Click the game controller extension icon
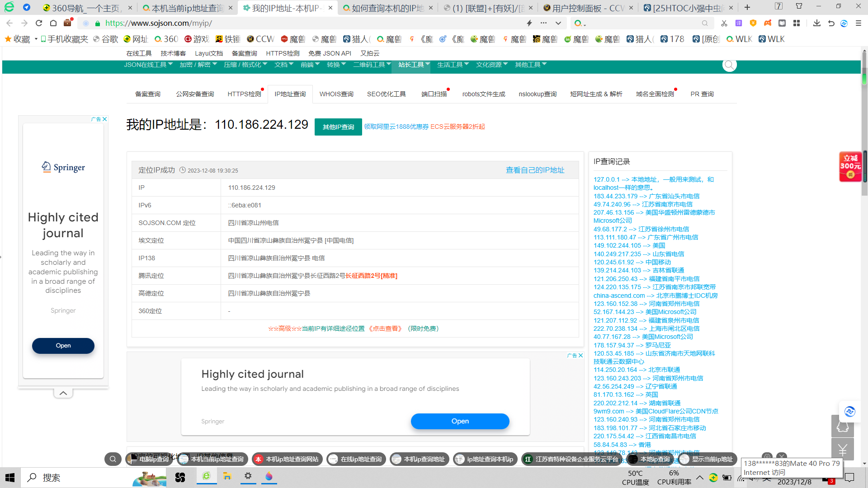The height and width of the screenshot is (488, 868). (768, 23)
